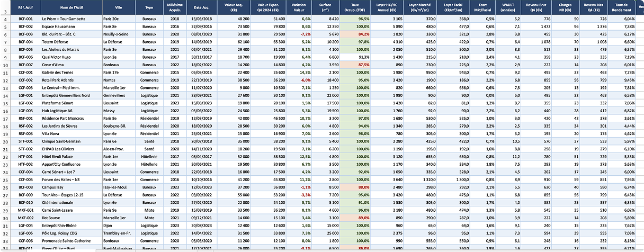This screenshot has height=252, width=644.
Task: Select row number 17 header
Action: (x=5, y=118)
